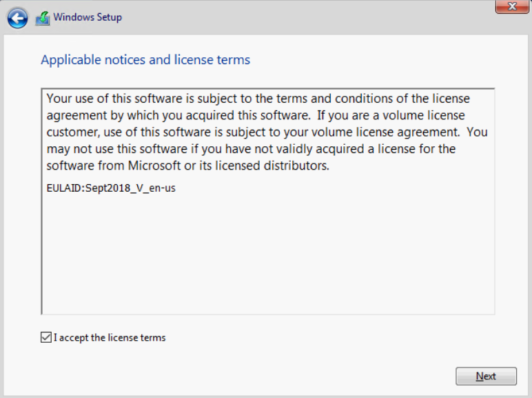Click the Windows Setup title bar icon
532x398 pixels.
pyautogui.click(x=43, y=18)
